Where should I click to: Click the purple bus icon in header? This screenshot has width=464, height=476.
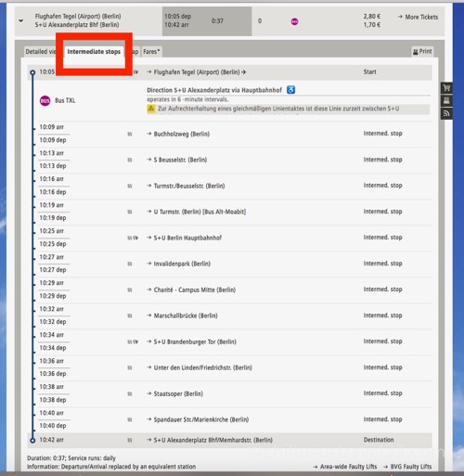pyautogui.click(x=294, y=21)
